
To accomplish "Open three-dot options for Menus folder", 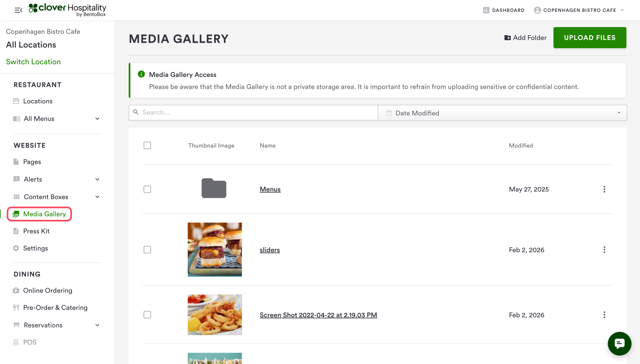I will tap(604, 189).
